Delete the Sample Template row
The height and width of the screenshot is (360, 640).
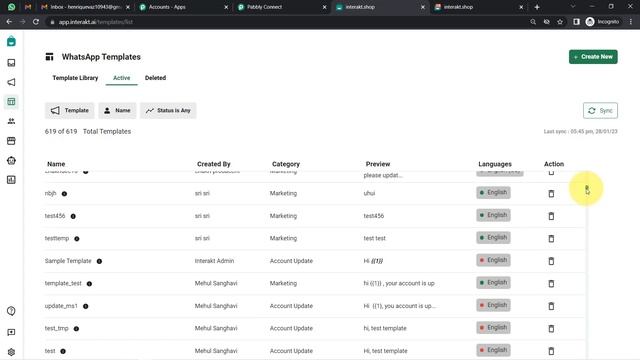(551, 261)
